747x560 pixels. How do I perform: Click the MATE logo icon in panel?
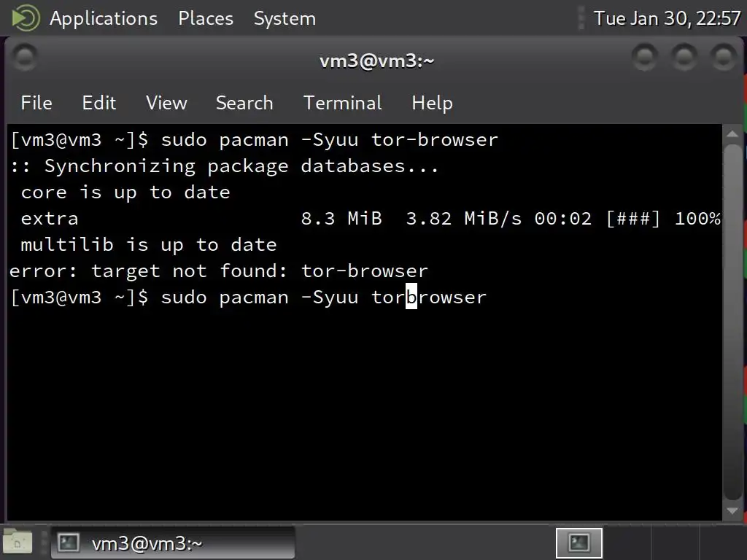(x=26, y=18)
